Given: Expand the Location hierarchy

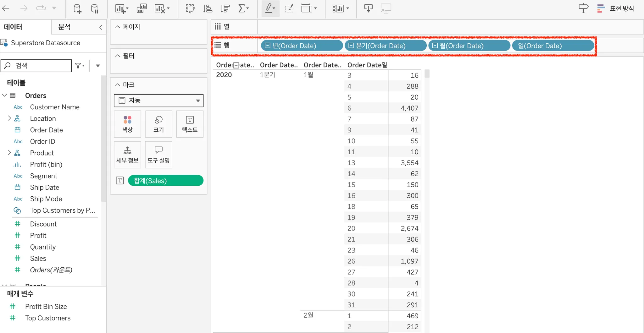Looking at the screenshot, I should (9, 118).
